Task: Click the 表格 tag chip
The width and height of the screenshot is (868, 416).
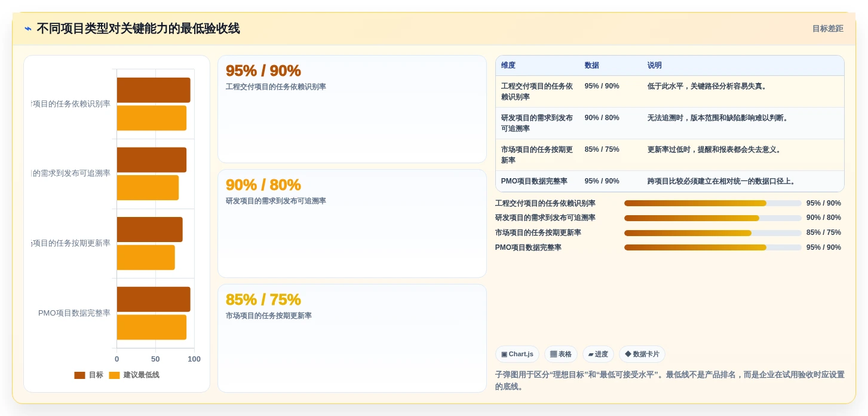Action: pos(560,354)
